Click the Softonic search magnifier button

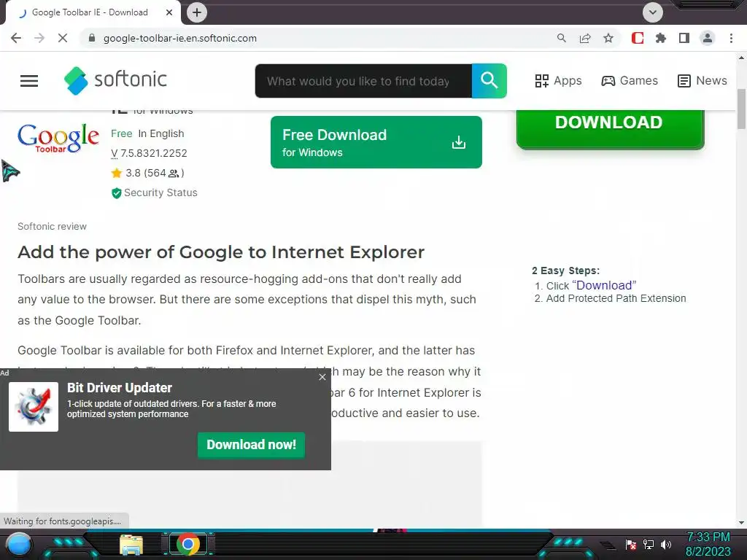point(489,81)
